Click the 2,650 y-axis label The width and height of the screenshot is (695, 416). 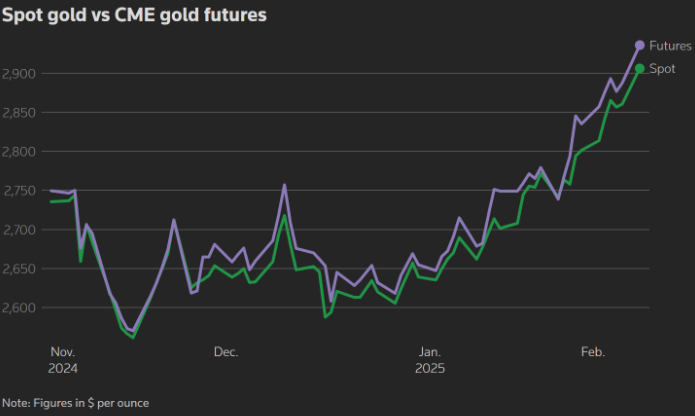[x=20, y=269]
